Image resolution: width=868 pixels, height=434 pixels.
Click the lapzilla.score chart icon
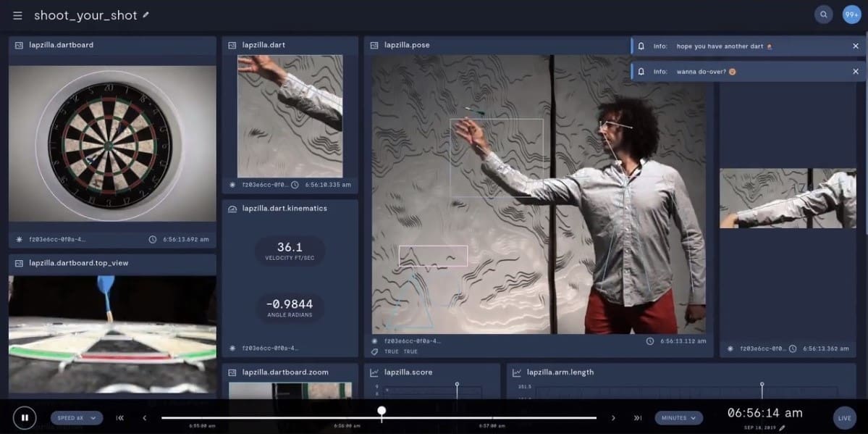tap(374, 372)
